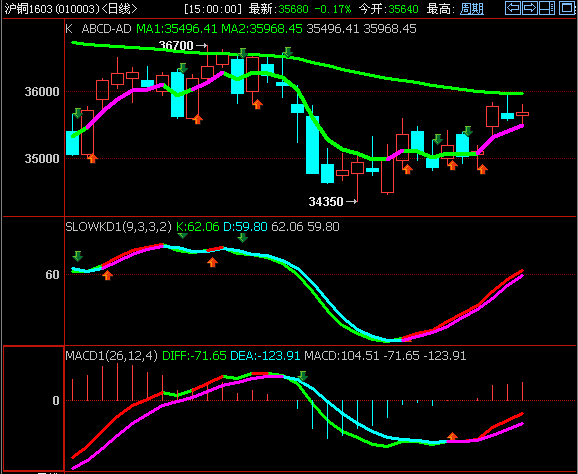Image resolution: width=578 pixels, height=474 pixels.
Task: Click the orange up arrow below the 35000 candle
Action: [x=93, y=158]
